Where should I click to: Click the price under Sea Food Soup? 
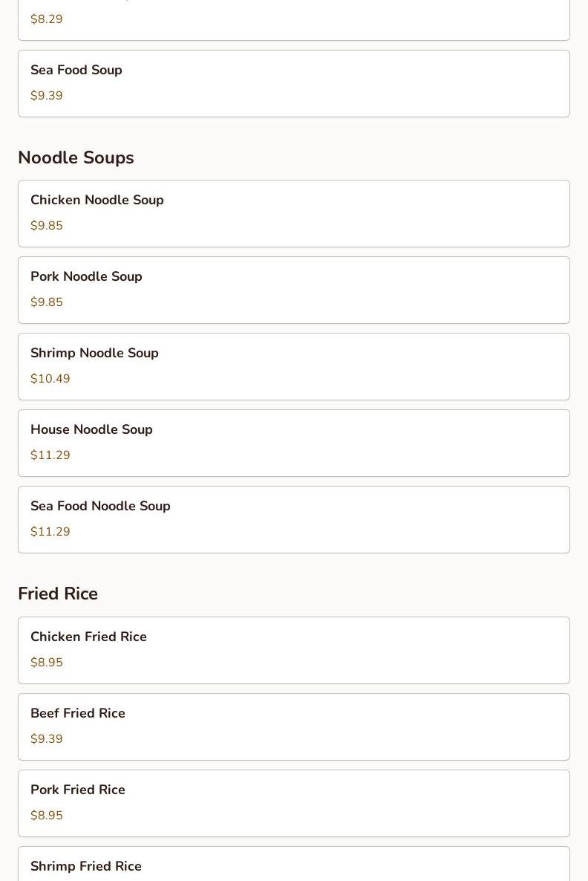[x=47, y=96]
